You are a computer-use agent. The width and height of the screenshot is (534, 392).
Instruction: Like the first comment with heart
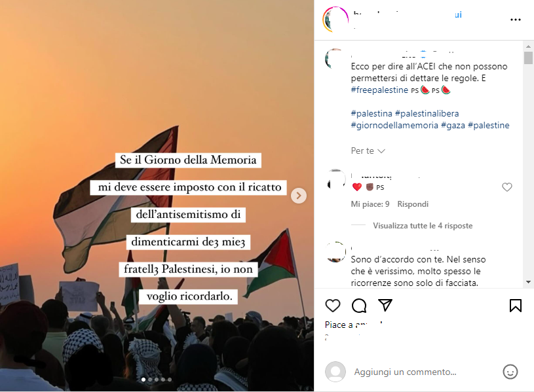tap(507, 187)
